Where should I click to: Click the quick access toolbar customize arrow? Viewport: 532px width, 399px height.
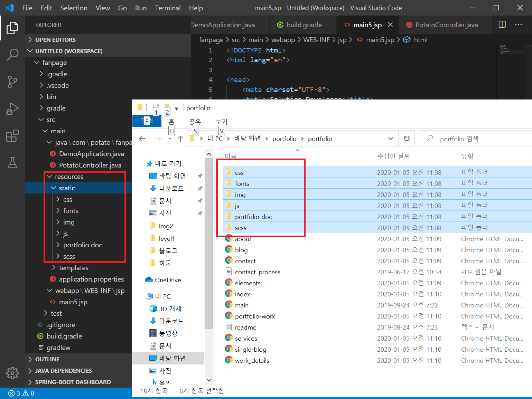(x=176, y=108)
